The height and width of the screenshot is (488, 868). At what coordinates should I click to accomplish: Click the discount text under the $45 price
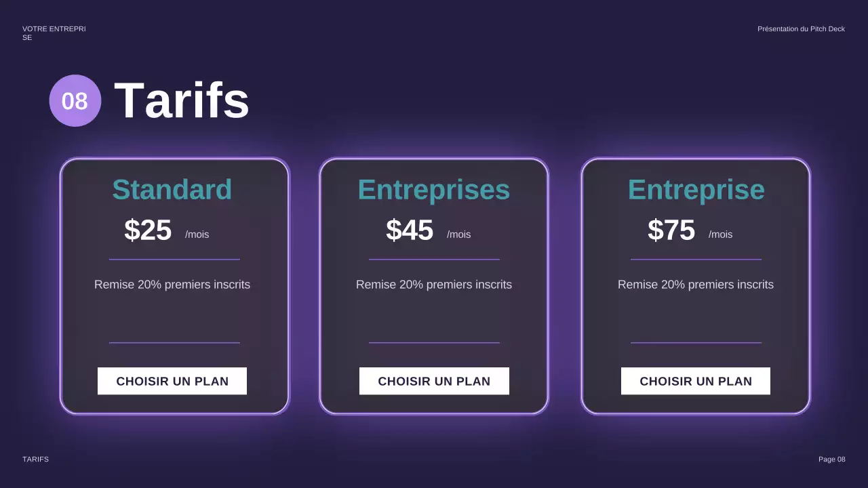point(434,285)
